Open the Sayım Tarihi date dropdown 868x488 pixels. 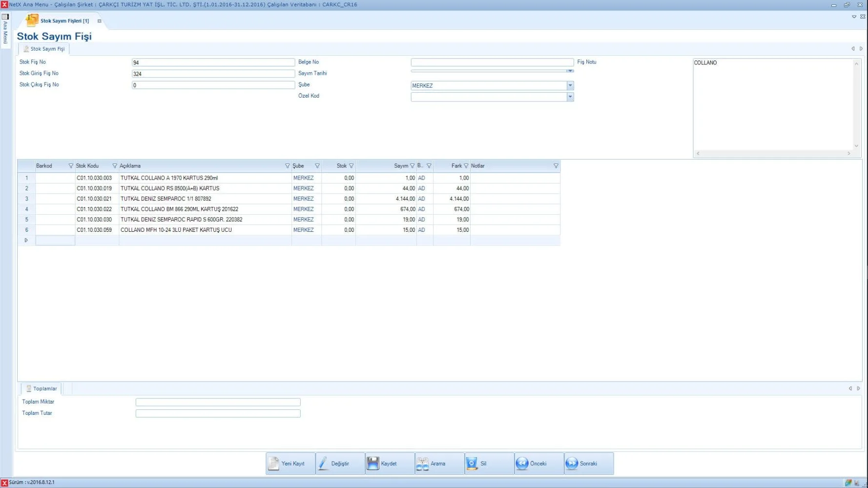tap(570, 71)
